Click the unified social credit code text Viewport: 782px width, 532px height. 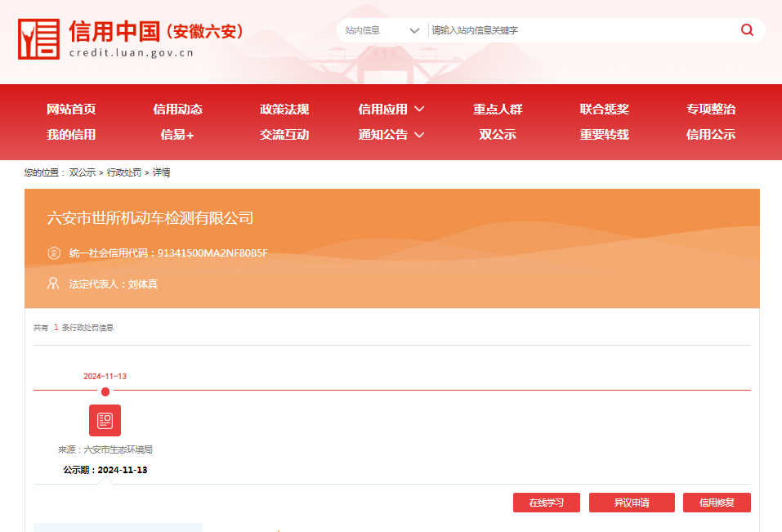(168, 253)
